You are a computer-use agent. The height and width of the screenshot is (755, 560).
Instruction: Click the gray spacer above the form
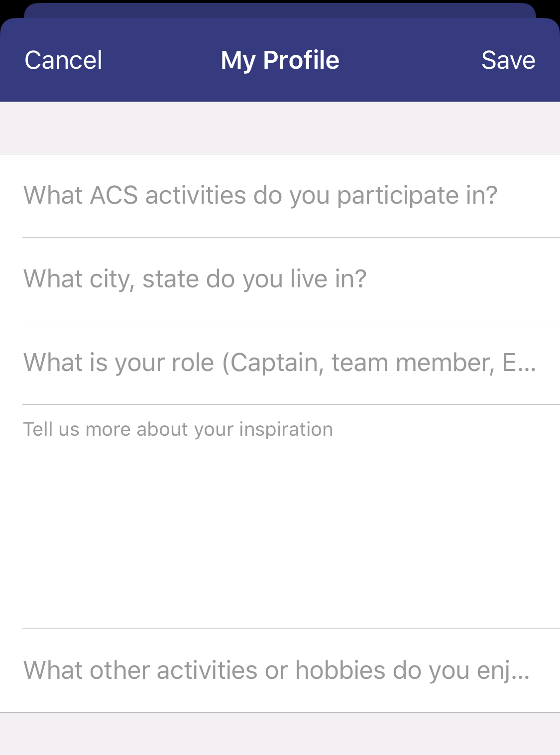[x=279, y=128]
